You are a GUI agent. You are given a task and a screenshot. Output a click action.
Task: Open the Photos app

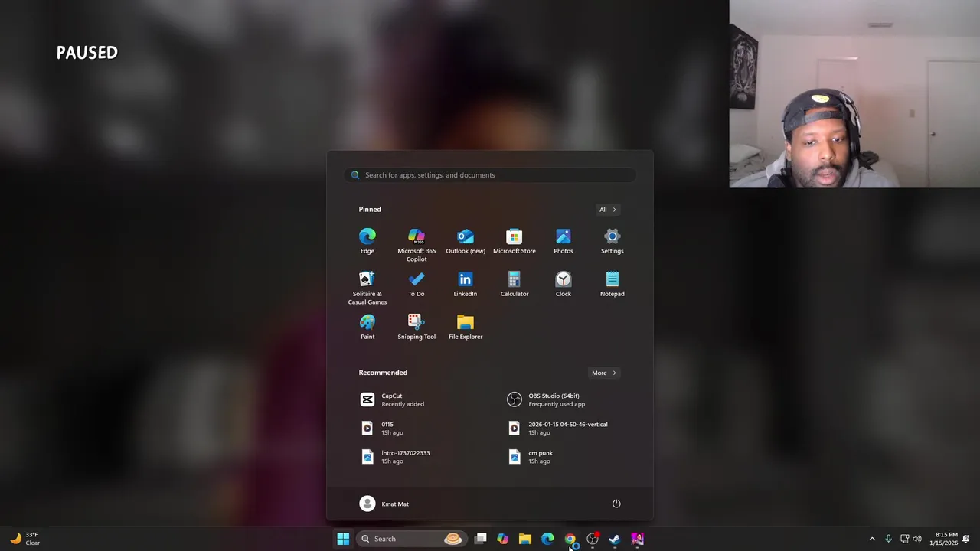(x=563, y=241)
